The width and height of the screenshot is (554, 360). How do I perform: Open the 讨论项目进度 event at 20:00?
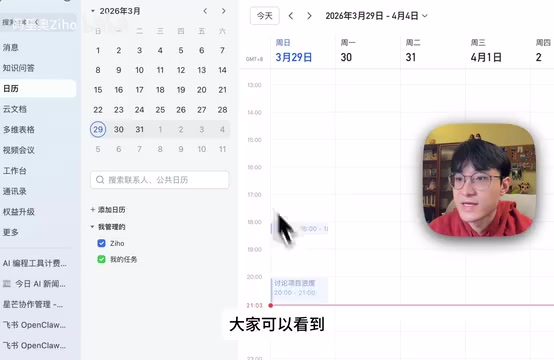coord(300,290)
